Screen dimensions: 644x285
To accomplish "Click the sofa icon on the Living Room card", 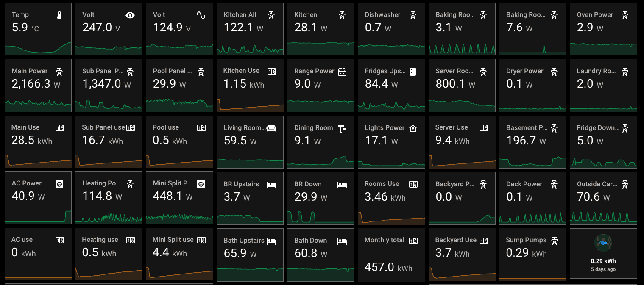I will click(271, 128).
